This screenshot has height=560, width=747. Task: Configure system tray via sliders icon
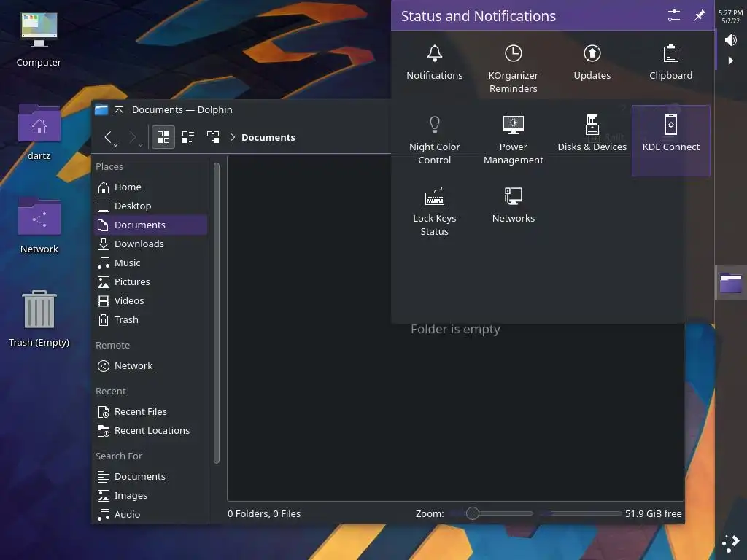[673, 16]
